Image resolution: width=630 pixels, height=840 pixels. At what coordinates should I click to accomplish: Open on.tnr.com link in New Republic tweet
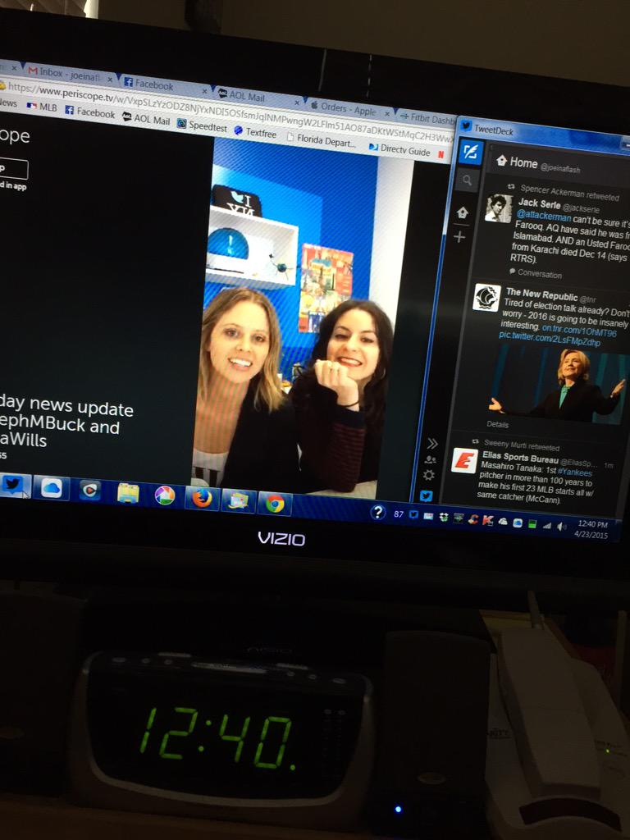[x=579, y=330]
